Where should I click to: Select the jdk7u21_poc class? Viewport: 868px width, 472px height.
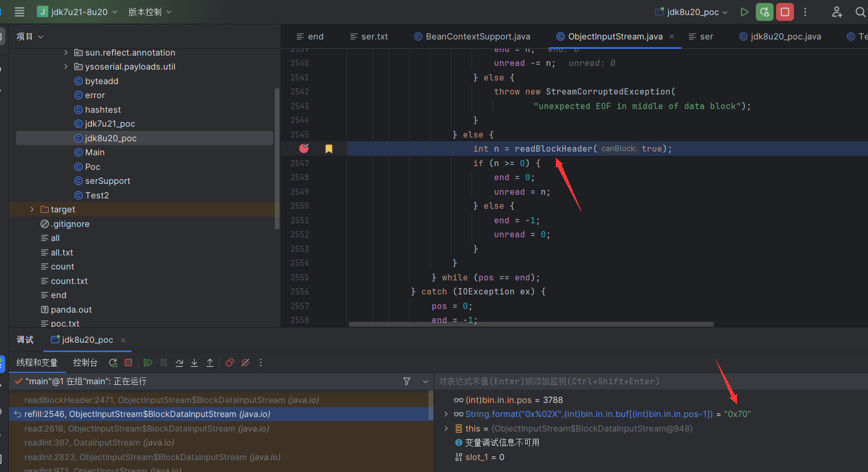[110, 124]
